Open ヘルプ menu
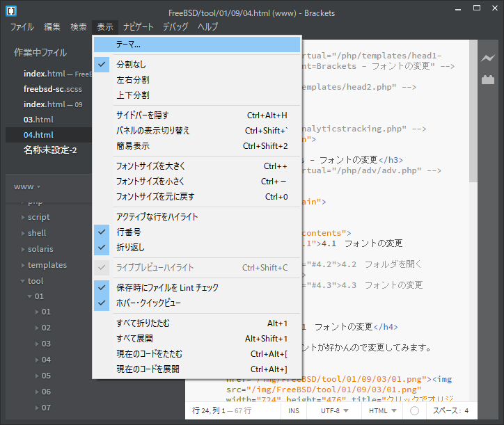The width and height of the screenshot is (504, 425). pyautogui.click(x=207, y=26)
